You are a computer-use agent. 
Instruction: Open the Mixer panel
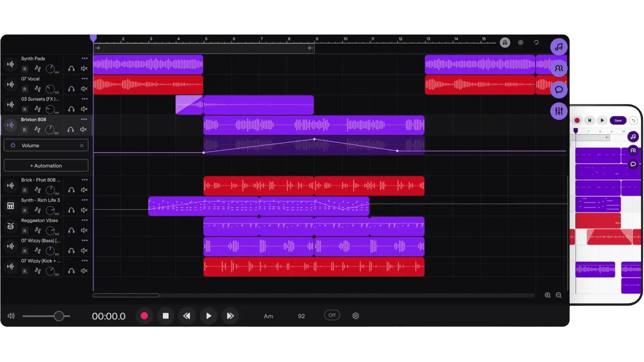coord(559,111)
